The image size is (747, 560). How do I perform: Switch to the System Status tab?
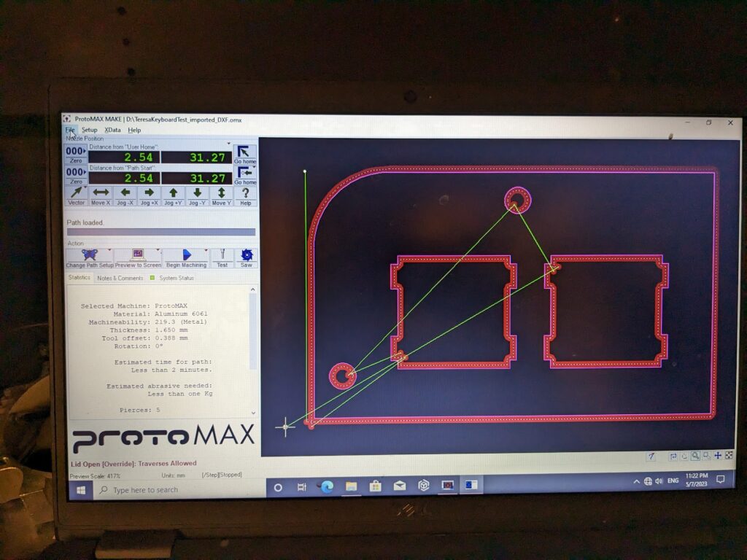point(172,278)
